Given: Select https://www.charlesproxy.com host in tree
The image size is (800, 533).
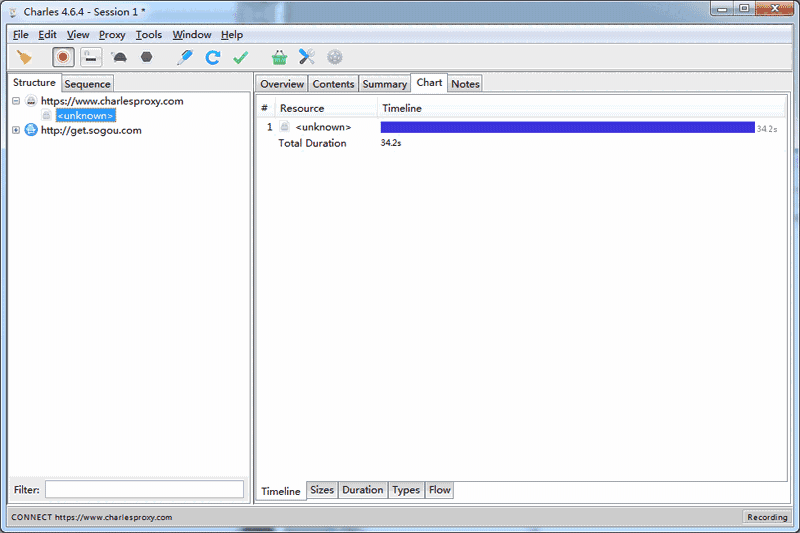Looking at the screenshot, I should coord(112,101).
